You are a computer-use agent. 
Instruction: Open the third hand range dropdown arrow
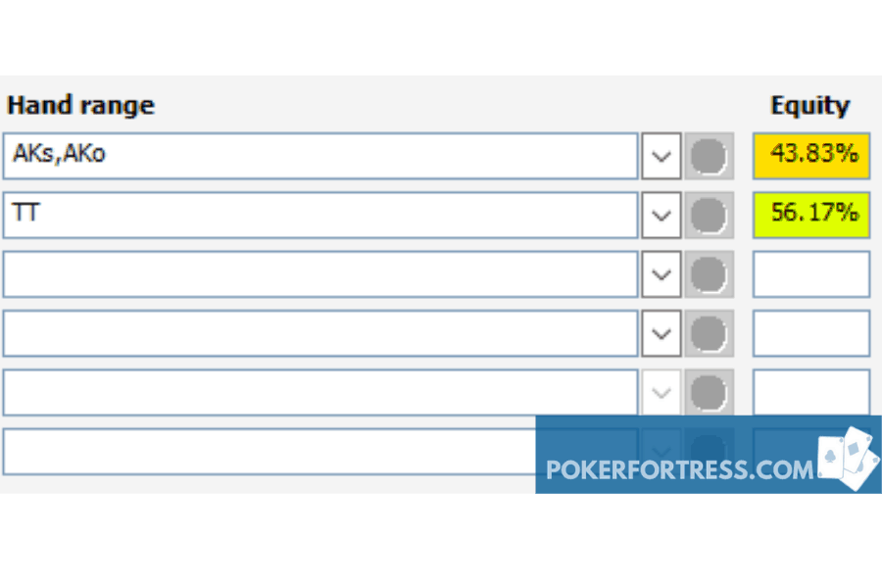[661, 274]
